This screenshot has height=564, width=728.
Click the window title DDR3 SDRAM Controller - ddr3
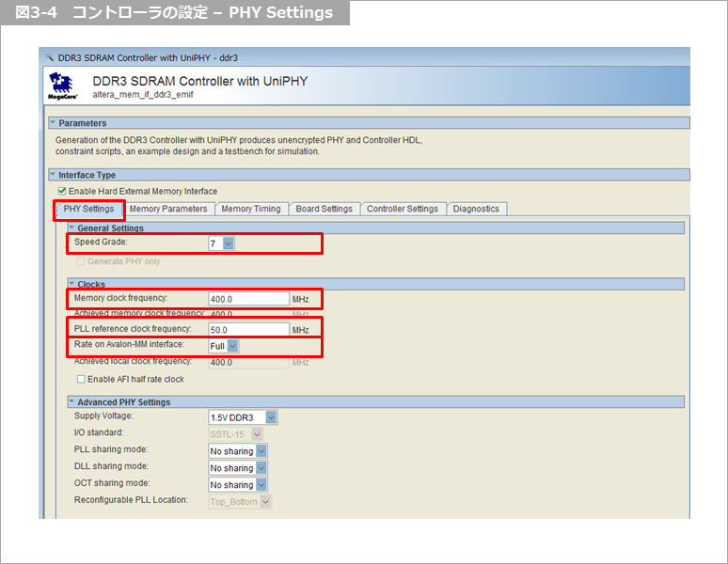point(148,58)
